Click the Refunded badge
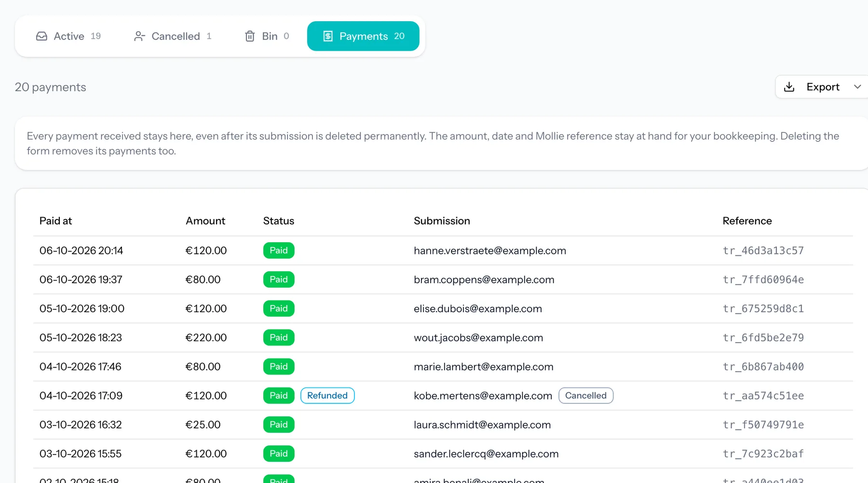 [x=327, y=396]
